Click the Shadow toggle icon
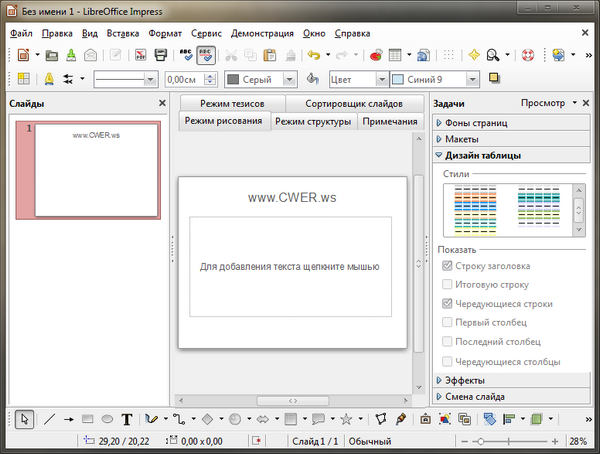 point(493,79)
